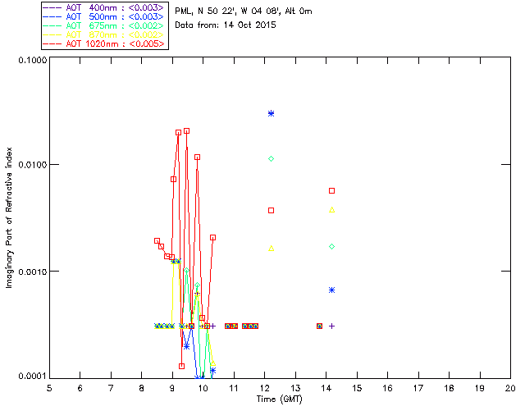The width and height of the screenshot is (525, 420).
Task: Click the x-axis tick label 17
Action: (x=418, y=388)
